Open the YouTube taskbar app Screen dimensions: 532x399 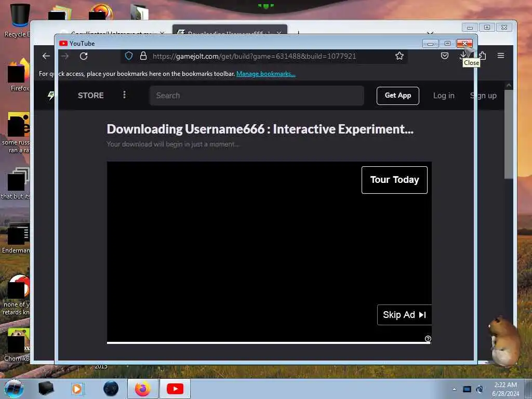[x=175, y=389]
